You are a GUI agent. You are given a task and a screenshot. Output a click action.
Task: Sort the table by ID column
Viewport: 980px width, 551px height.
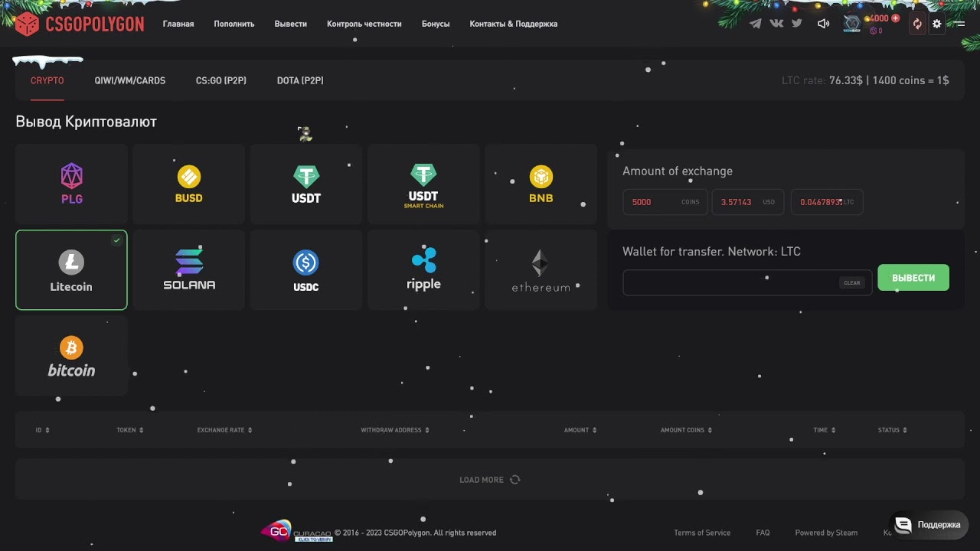click(42, 430)
